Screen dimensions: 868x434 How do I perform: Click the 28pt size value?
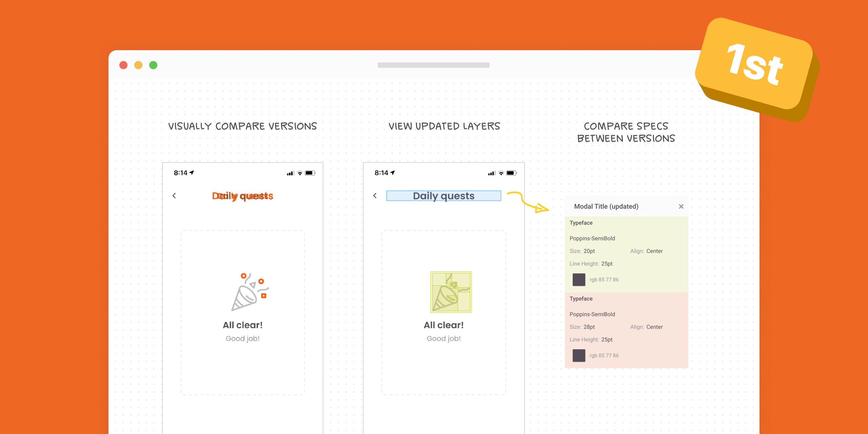point(589,327)
